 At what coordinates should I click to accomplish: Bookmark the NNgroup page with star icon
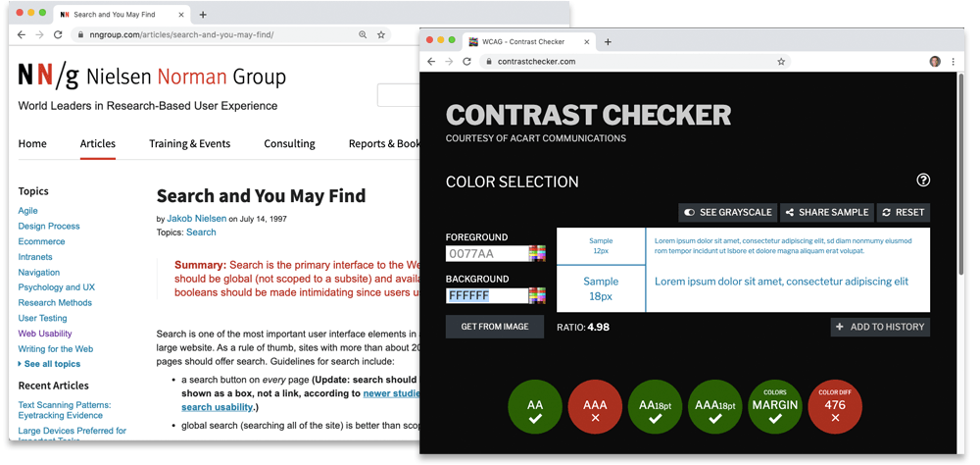coord(380,35)
